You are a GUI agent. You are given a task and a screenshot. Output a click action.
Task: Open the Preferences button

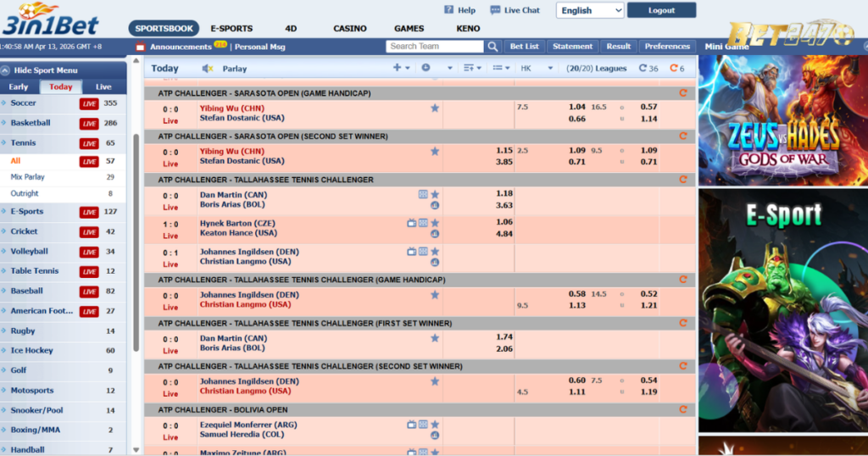coord(667,47)
